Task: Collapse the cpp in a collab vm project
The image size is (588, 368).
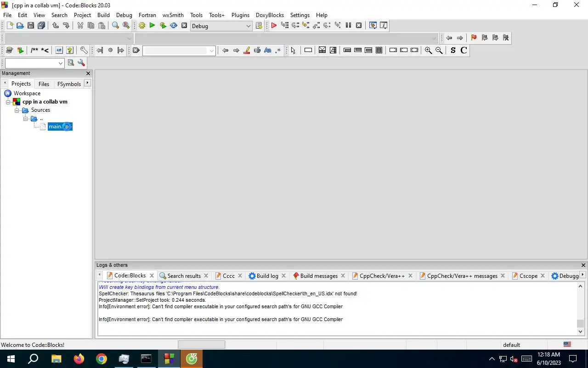Action: coord(8,102)
